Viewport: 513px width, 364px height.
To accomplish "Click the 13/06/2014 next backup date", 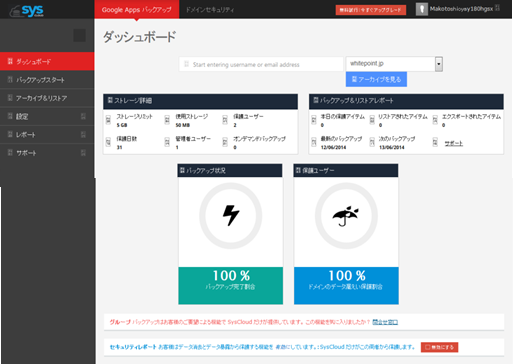I will (392, 147).
